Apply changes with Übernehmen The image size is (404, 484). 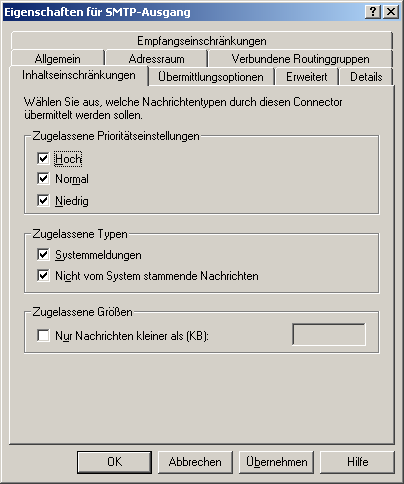point(276,462)
